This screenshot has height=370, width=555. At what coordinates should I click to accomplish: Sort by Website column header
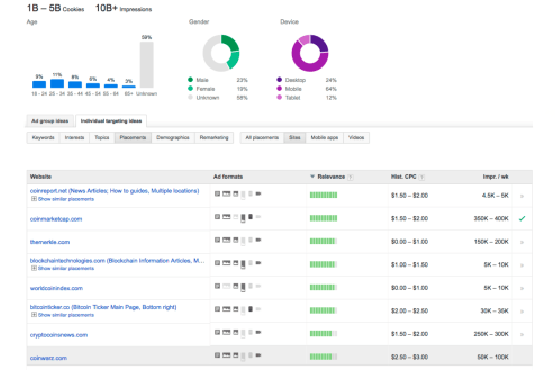[x=41, y=177]
